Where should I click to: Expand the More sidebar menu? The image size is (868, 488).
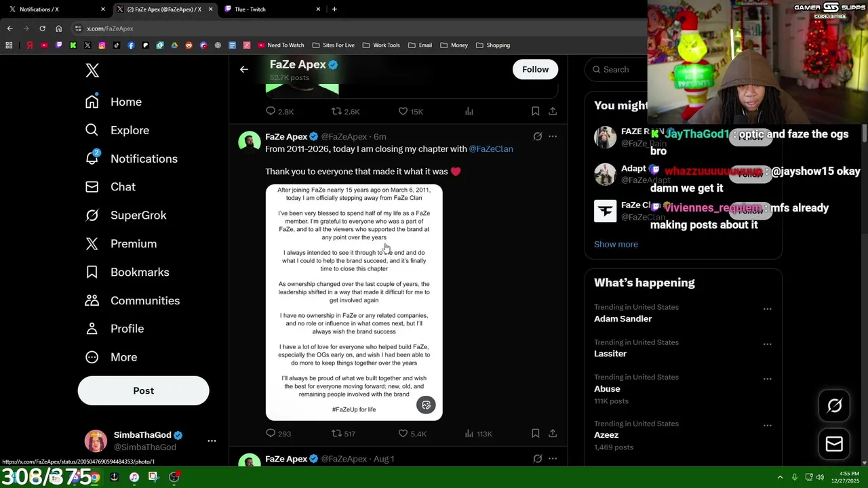pos(111,357)
